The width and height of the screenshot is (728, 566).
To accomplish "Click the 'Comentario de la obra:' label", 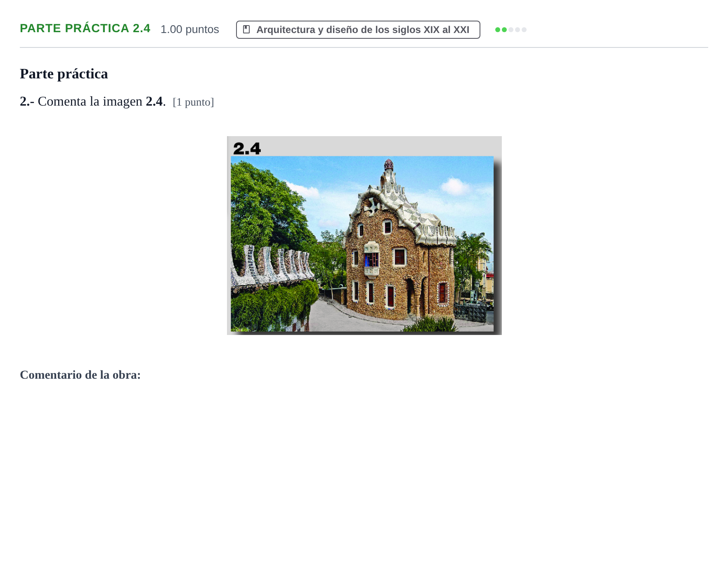I will pyautogui.click(x=80, y=375).
